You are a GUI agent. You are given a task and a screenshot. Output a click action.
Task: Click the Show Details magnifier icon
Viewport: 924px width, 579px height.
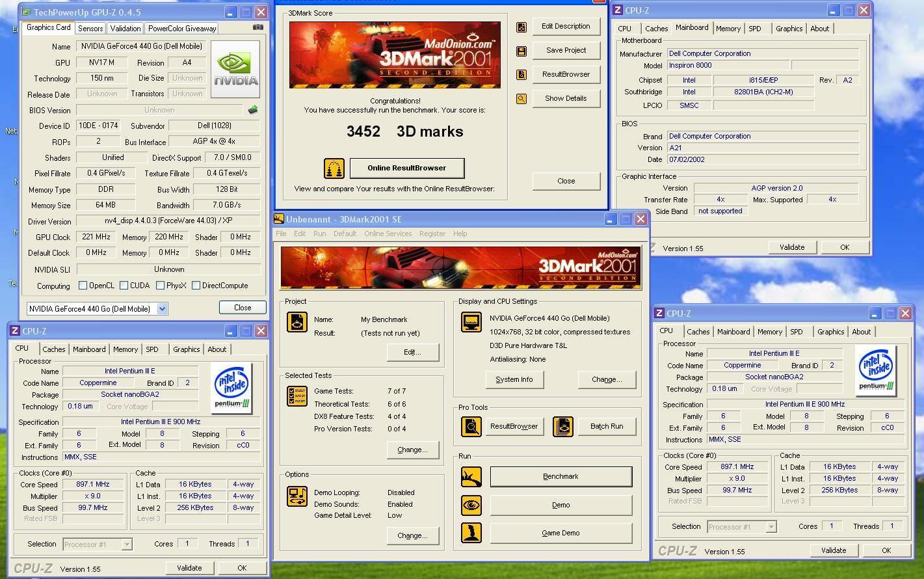521,99
